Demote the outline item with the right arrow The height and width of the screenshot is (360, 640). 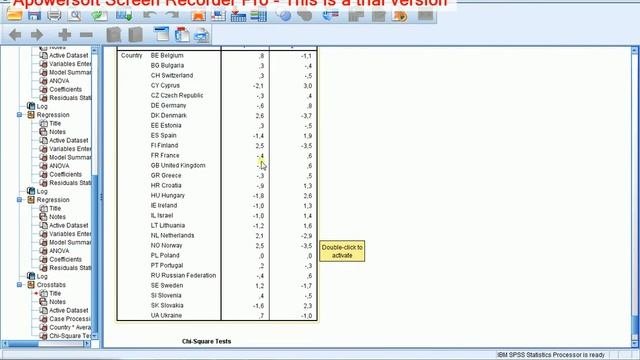pos(37,35)
